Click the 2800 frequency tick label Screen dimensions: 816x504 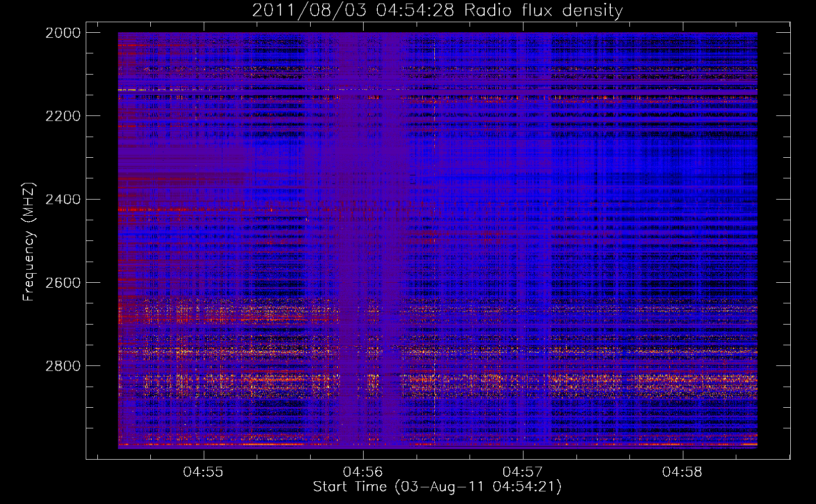[63, 366]
